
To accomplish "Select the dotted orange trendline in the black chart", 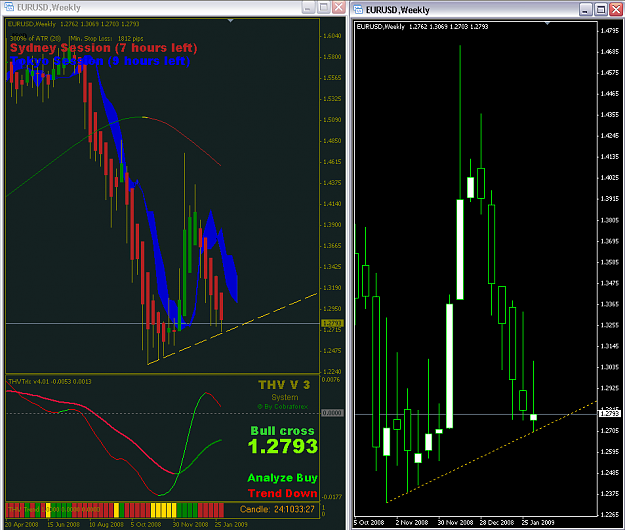I will point(491,452).
